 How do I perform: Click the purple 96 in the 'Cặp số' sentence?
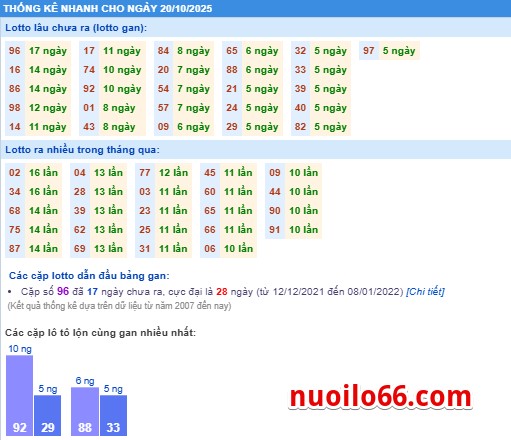tap(63, 291)
